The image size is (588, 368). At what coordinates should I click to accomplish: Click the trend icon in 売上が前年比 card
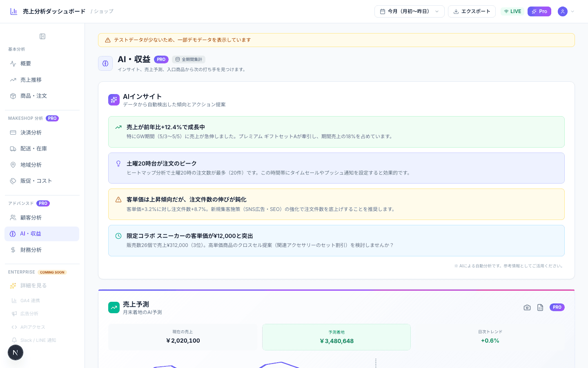coord(118,127)
